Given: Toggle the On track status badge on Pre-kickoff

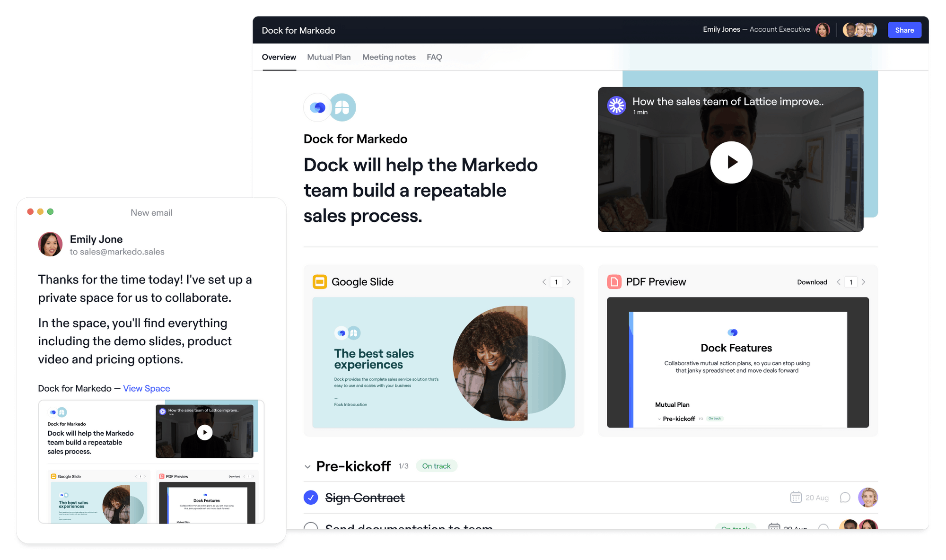Looking at the screenshot, I should 436,466.
